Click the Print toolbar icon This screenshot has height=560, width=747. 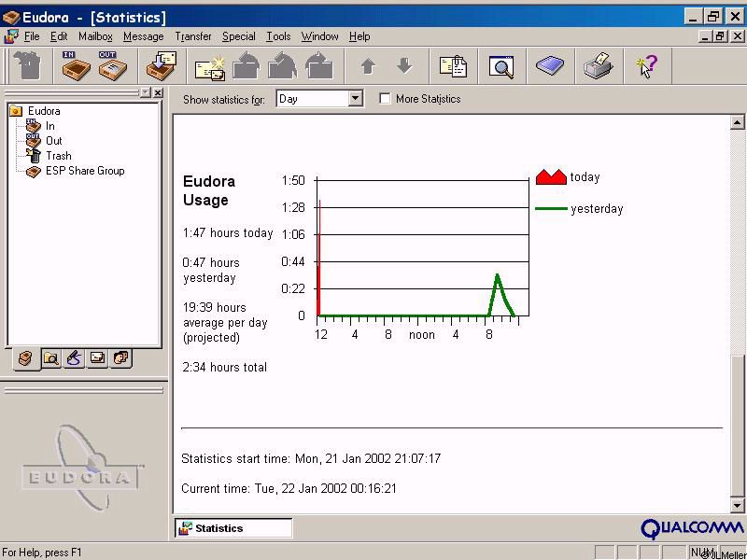pyautogui.click(x=599, y=66)
